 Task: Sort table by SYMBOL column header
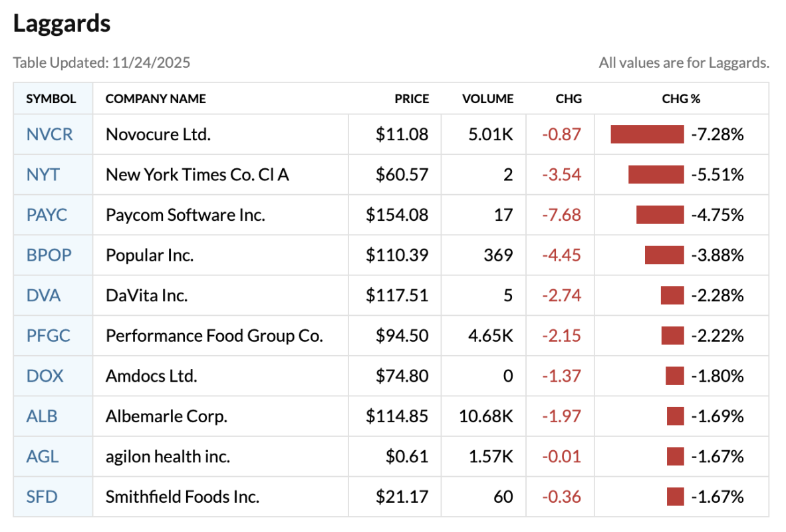[x=51, y=99]
